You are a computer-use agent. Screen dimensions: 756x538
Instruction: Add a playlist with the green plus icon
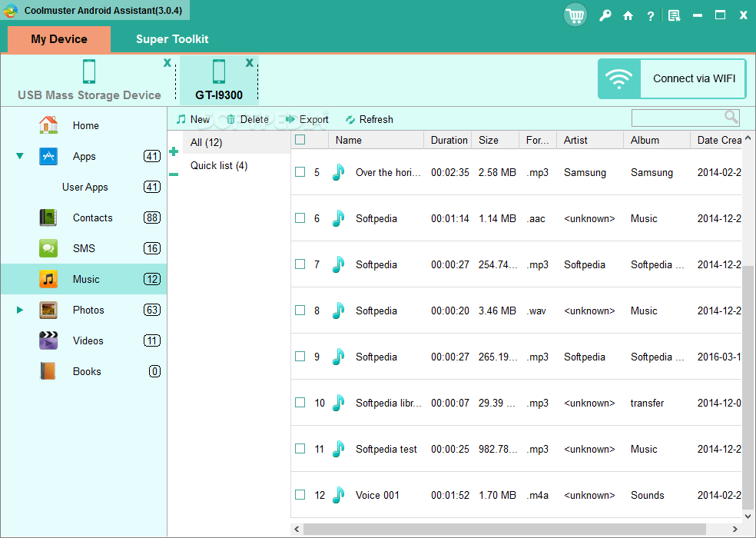[x=174, y=152]
